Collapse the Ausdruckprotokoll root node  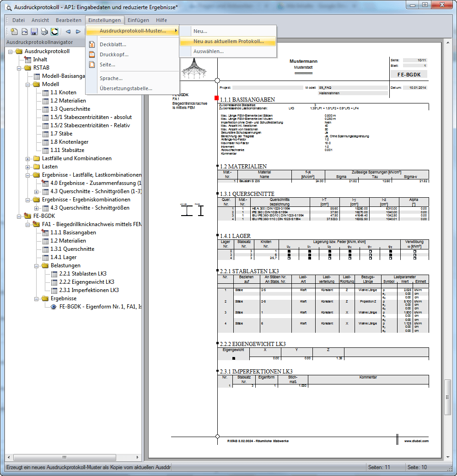11,52
